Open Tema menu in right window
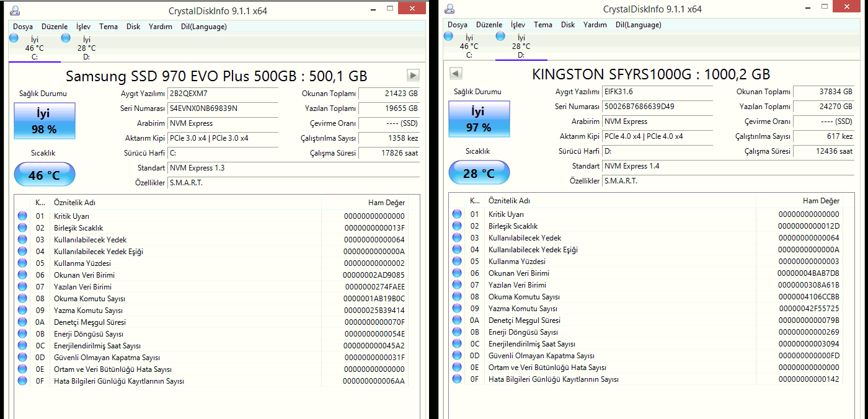Image resolution: width=868 pixels, height=419 pixels. (542, 25)
